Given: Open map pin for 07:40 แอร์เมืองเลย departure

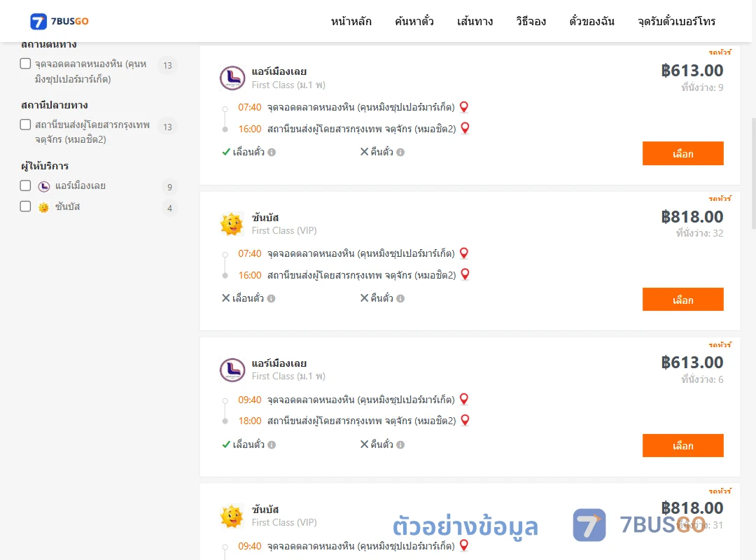Looking at the screenshot, I should coord(464,107).
